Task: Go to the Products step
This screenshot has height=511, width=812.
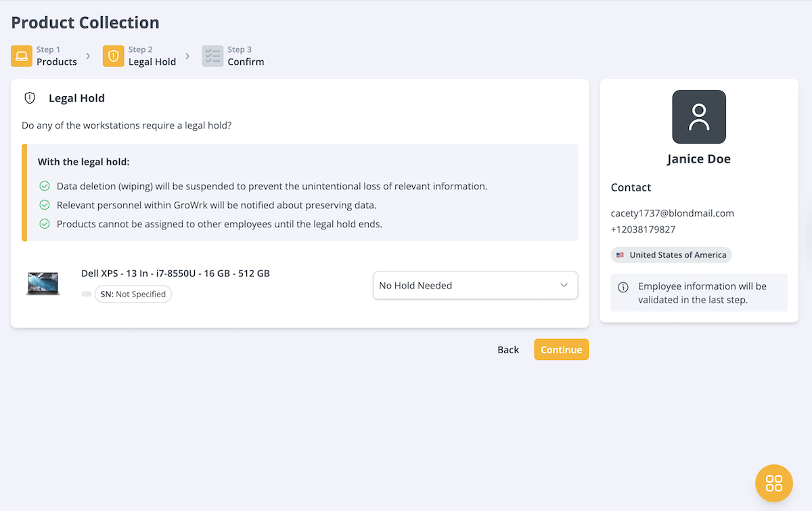Action: click(x=57, y=62)
